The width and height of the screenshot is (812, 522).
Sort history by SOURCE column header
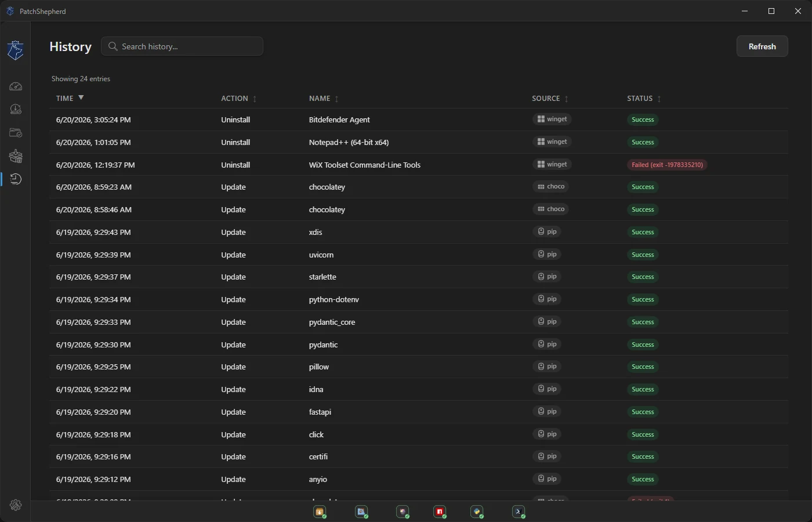coord(550,99)
